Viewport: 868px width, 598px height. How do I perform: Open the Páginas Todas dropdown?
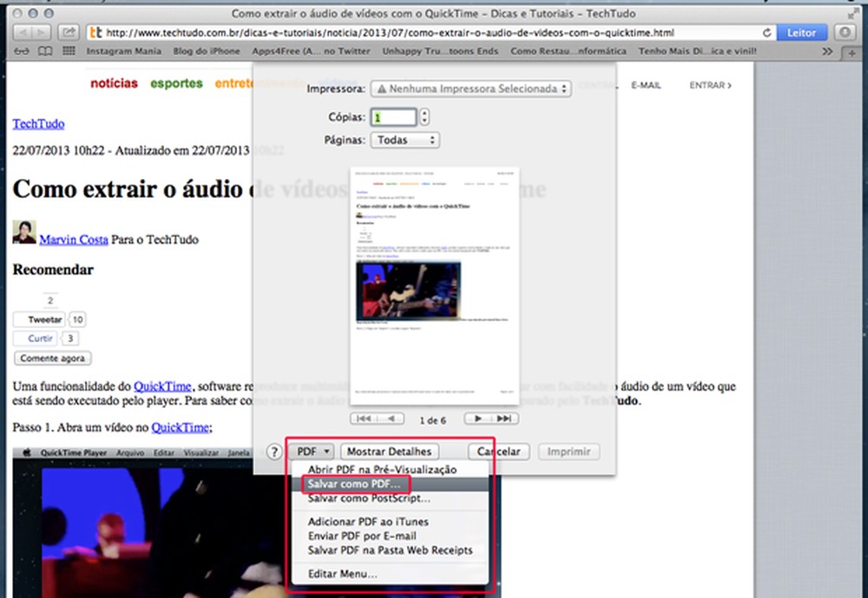pyautogui.click(x=405, y=140)
